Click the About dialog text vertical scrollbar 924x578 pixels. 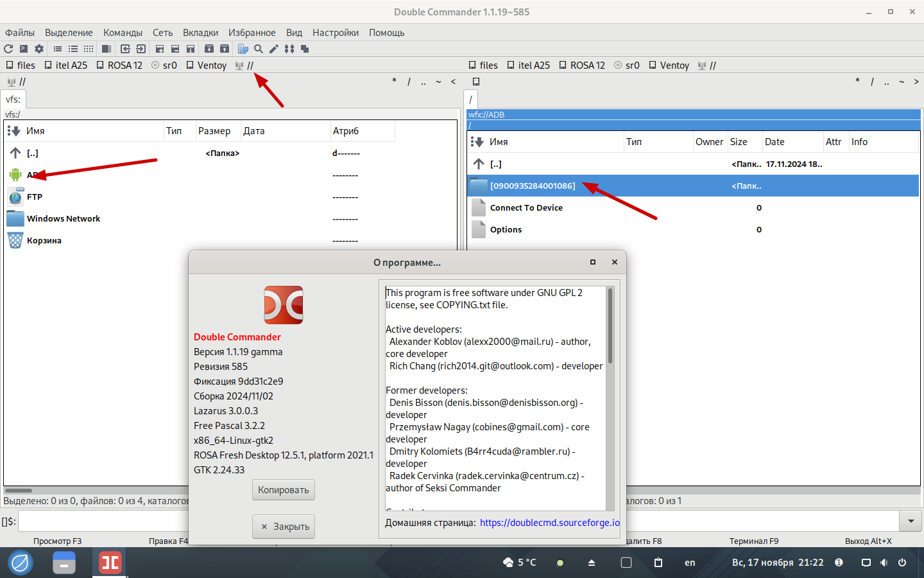[x=610, y=398]
